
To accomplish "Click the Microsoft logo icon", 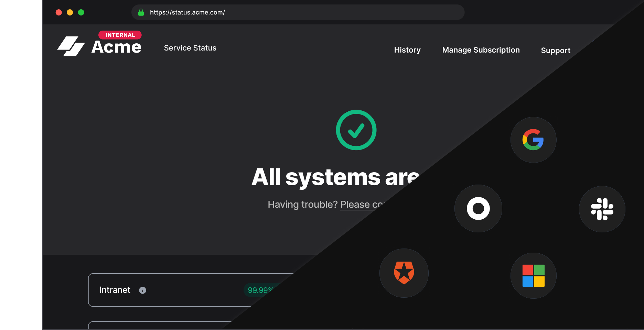I will coord(533,276).
